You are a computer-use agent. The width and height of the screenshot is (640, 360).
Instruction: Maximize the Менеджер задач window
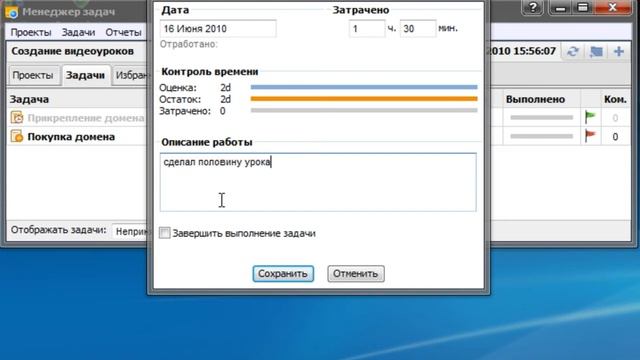(x=583, y=8)
